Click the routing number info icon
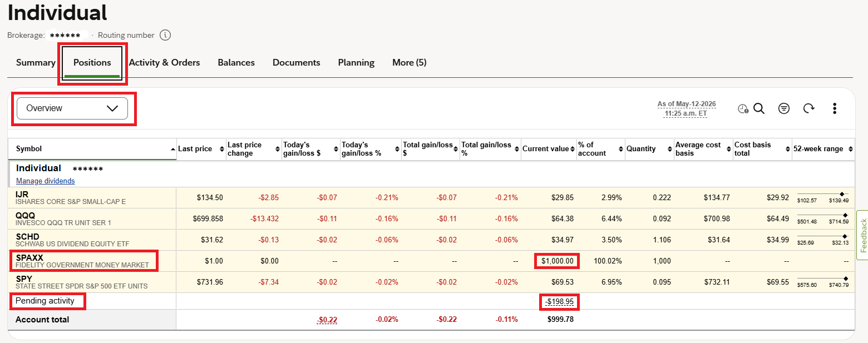Viewport: 868px width, 343px height. click(x=165, y=35)
